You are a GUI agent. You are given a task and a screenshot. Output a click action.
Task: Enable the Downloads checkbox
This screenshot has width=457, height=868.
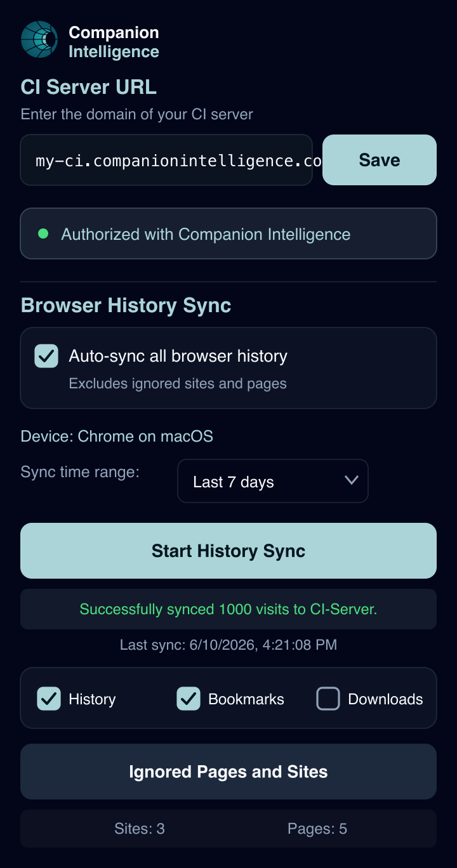click(x=328, y=699)
